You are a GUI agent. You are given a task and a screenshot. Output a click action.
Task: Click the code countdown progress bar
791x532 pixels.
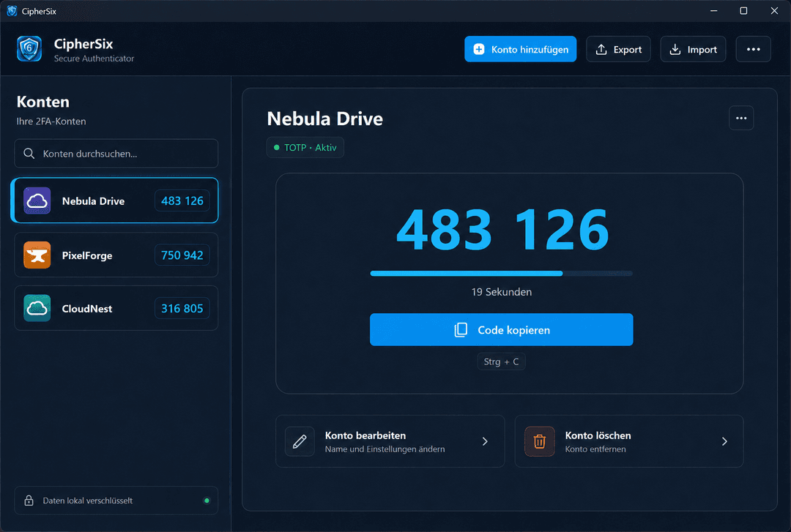[x=501, y=273]
